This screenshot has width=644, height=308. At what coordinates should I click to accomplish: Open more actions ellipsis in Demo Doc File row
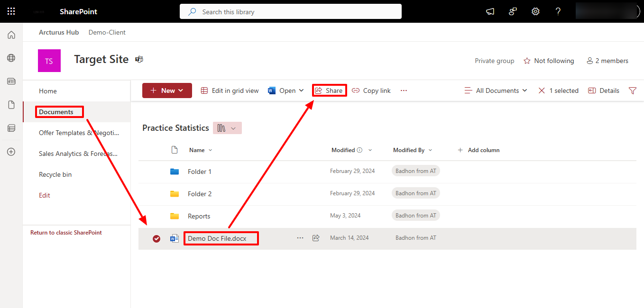300,238
